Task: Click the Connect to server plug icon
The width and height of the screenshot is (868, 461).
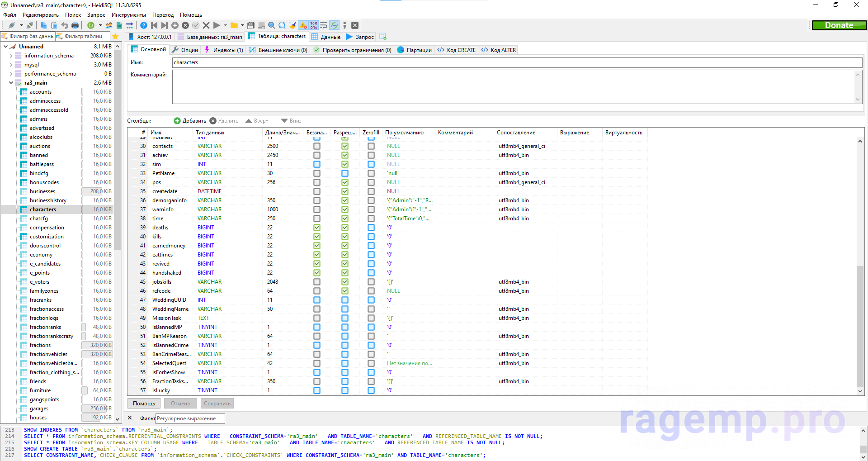Action: tap(12, 25)
